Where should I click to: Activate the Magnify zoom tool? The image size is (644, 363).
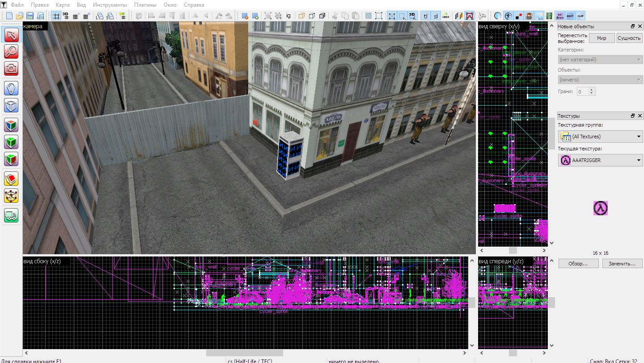pos(11,51)
